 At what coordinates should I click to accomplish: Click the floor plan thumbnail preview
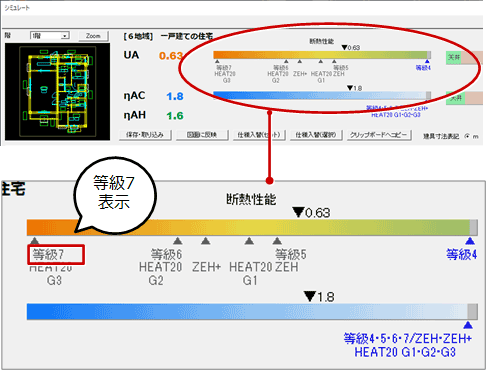click(57, 92)
